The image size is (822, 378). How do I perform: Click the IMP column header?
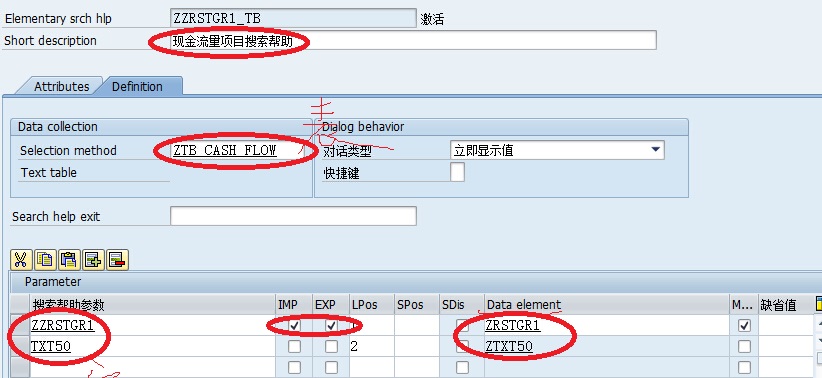pyautogui.click(x=294, y=305)
